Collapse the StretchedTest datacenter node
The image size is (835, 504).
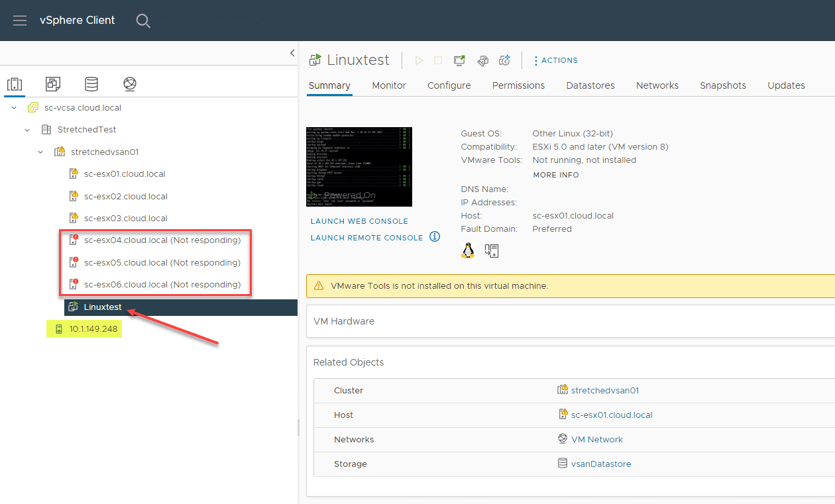click(27, 130)
